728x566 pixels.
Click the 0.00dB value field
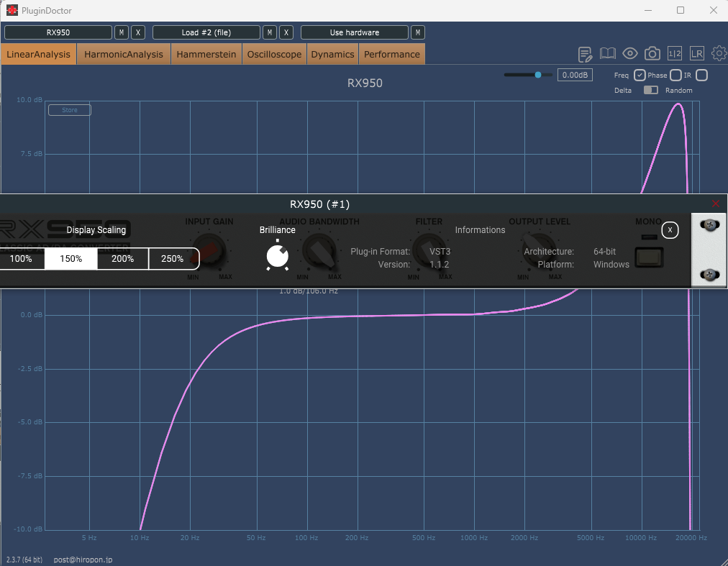(575, 75)
